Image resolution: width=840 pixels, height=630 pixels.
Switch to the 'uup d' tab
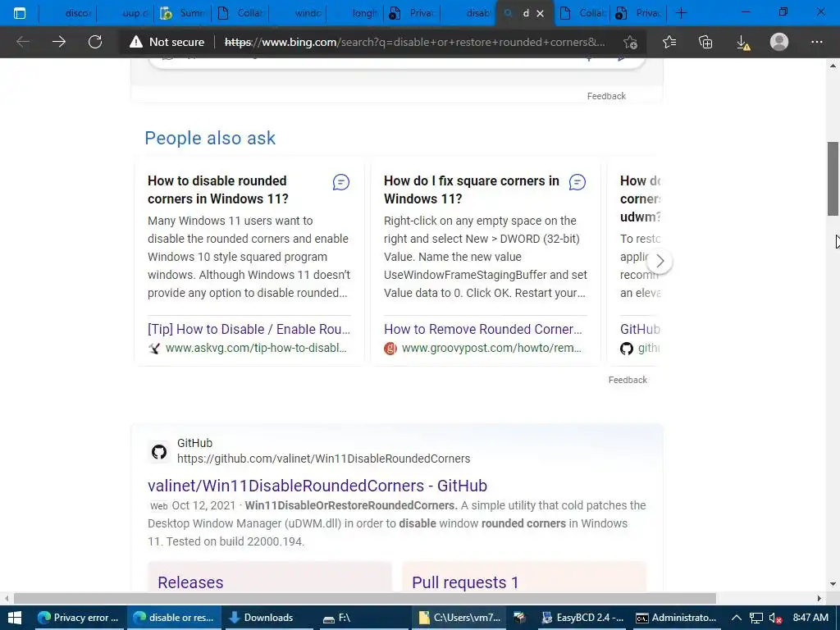click(x=126, y=13)
